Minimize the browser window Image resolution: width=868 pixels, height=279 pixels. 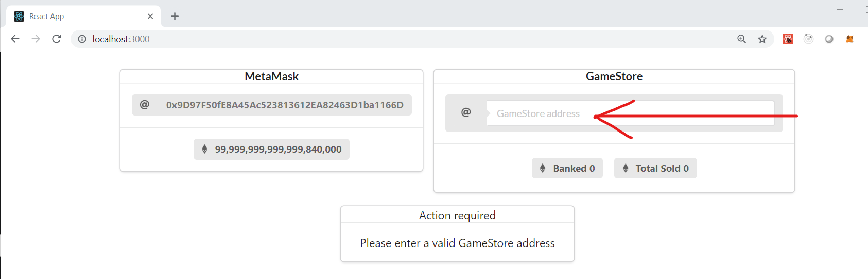point(840,9)
